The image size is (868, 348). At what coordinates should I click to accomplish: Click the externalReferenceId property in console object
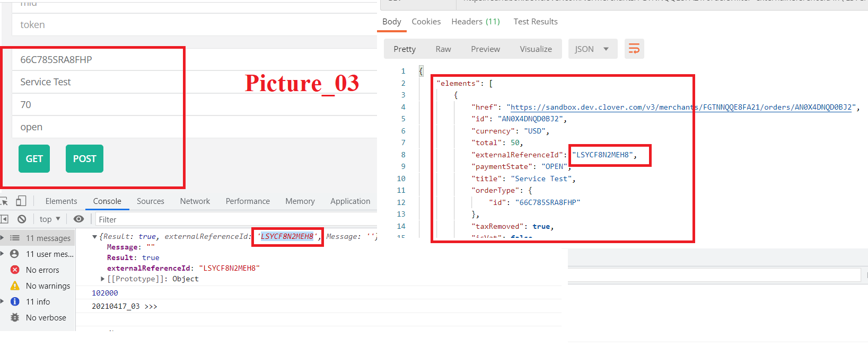(183, 268)
